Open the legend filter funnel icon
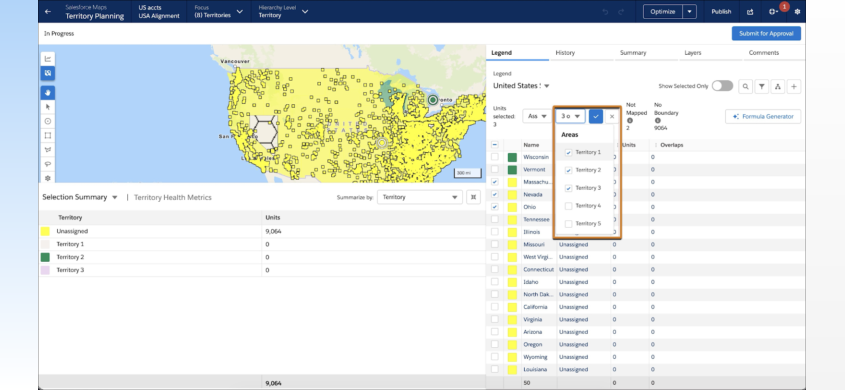This screenshot has height=390, width=845. [x=761, y=86]
